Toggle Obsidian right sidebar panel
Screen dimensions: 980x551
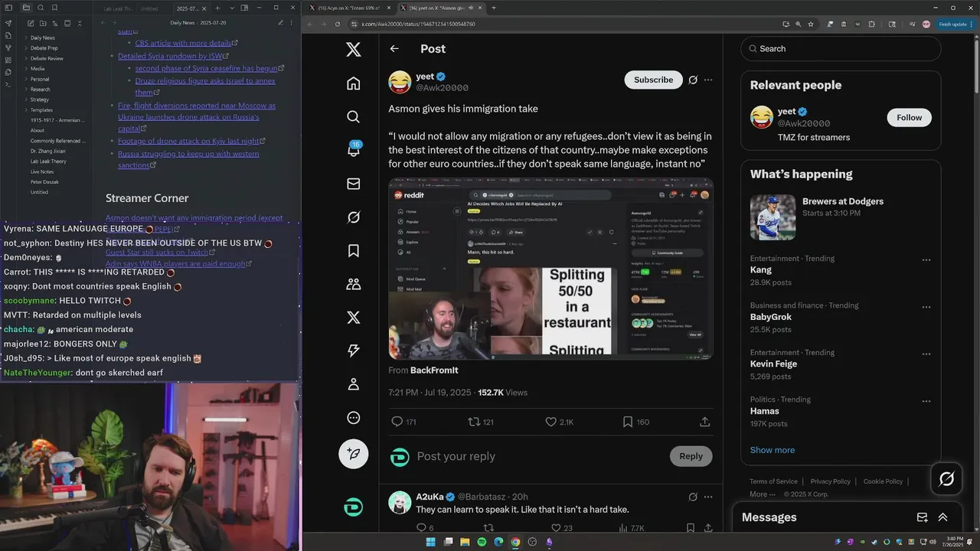click(x=244, y=8)
